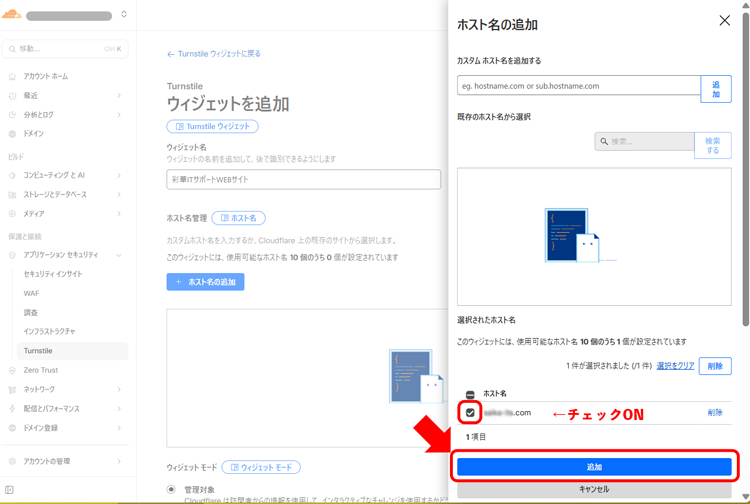
Task: Open the WAF menu item
Action: point(32,293)
